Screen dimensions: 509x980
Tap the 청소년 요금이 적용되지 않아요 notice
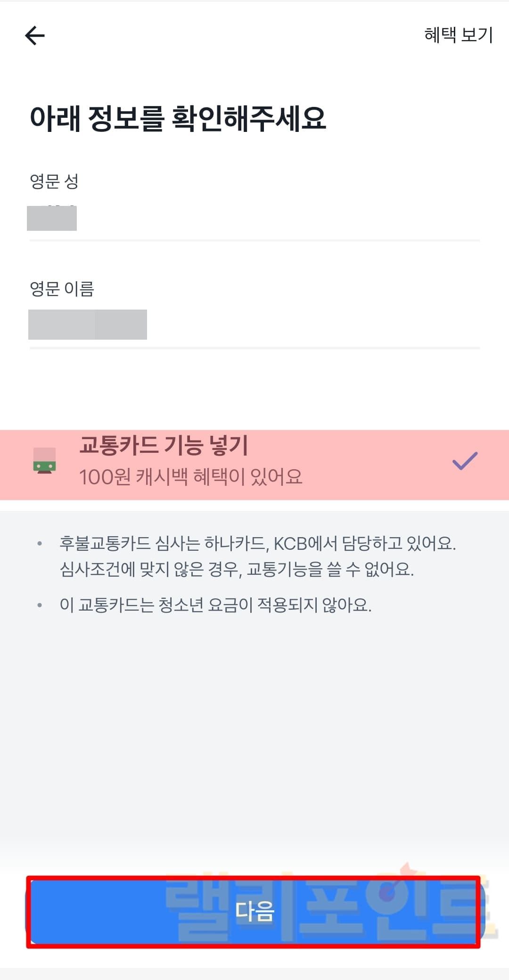215,605
